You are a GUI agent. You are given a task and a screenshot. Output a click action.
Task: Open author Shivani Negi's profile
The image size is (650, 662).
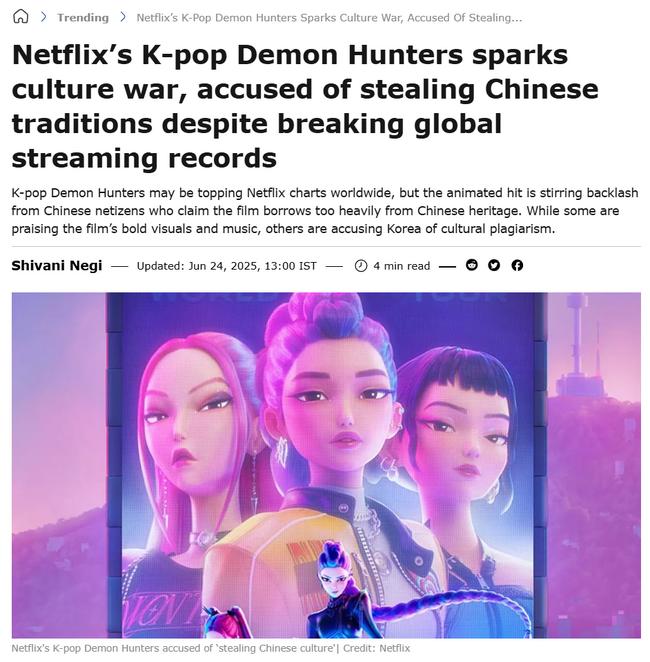click(57, 266)
